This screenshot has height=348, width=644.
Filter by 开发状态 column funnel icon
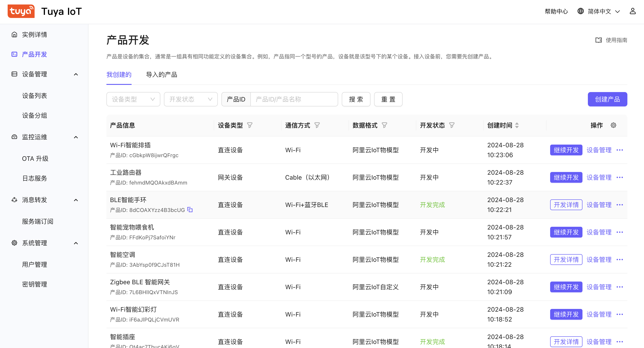tap(452, 125)
